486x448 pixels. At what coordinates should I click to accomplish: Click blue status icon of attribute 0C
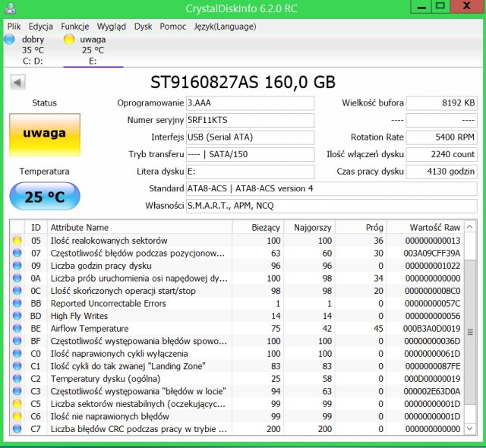[x=17, y=291]
